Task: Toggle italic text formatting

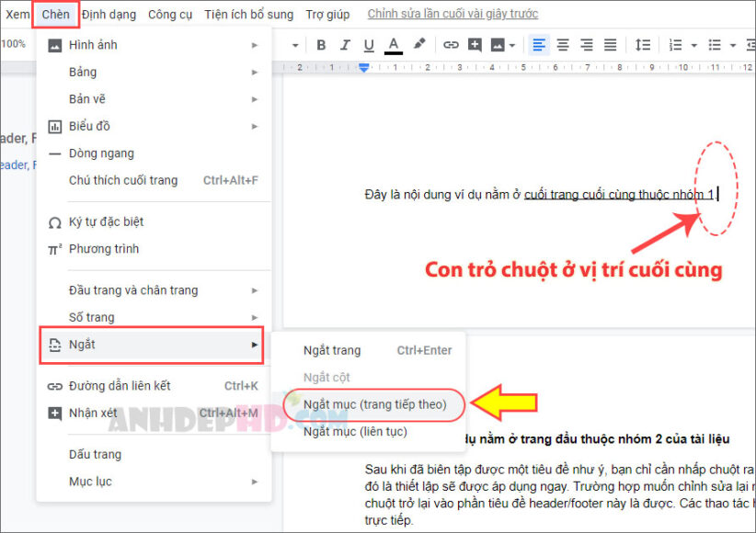Action: [x=345, y=45]
